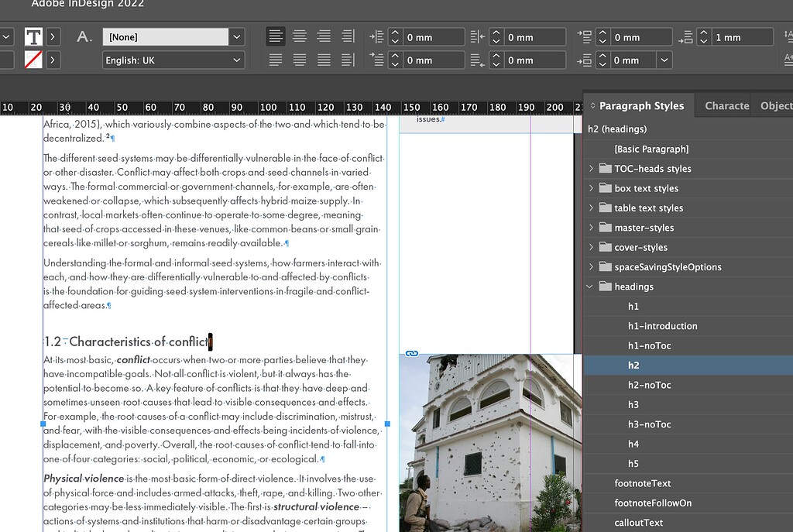This screenshot has height=532, width=793.
Task: Toggle left justification in the bottom alignment row
Action: coord(276,60)
